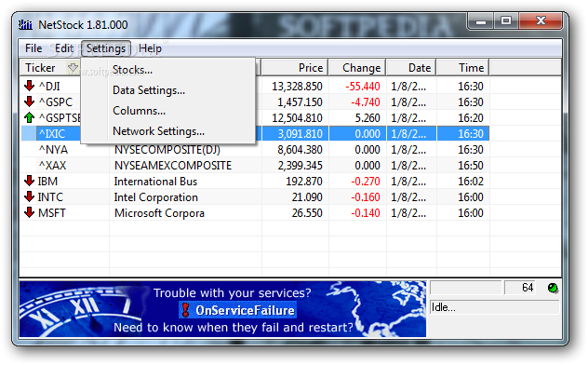Sort by the Date column header
Screen dimensions: 588x365
411,68
